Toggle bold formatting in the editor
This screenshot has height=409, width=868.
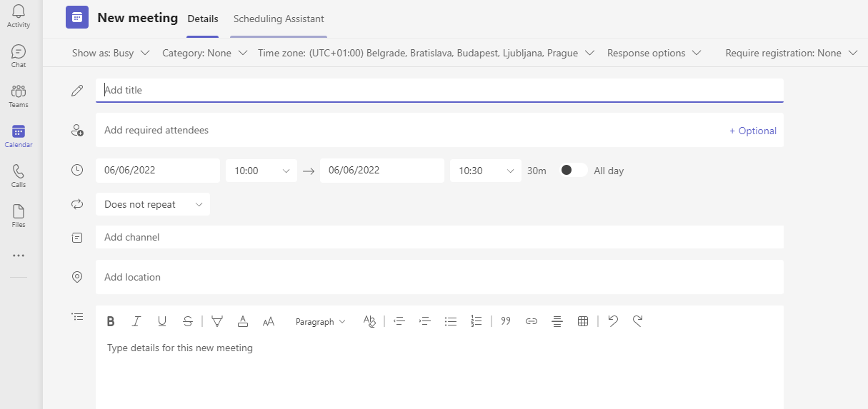pos(111,321)
